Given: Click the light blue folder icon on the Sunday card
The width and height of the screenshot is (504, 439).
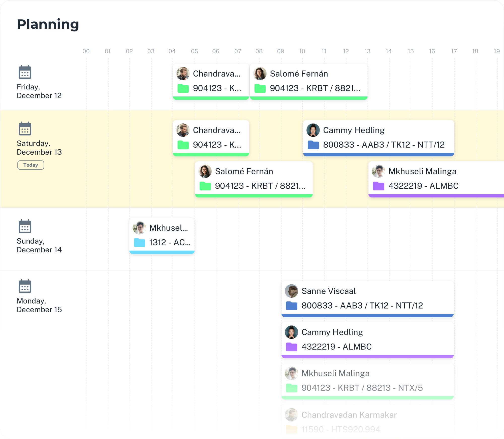Looking at the screenshot, I should [x=139, y=242].
